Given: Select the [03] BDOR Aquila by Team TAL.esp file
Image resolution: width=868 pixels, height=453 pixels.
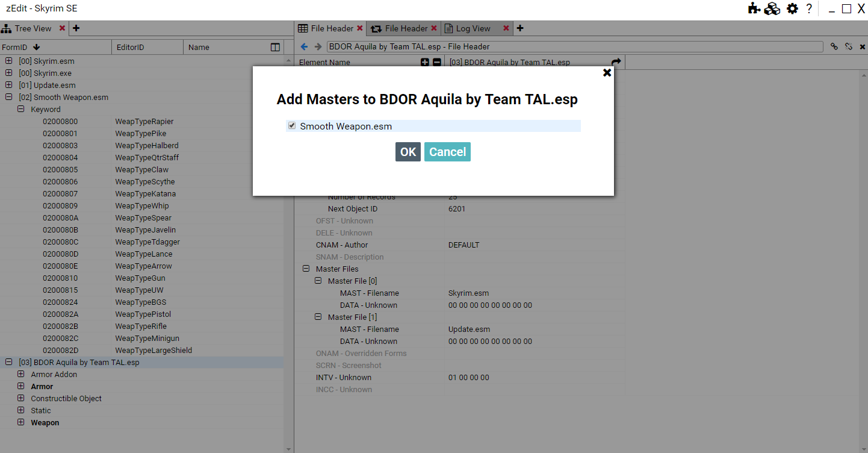Looking at the screenshot, I should pyautogui.click(x=141, y=362).
